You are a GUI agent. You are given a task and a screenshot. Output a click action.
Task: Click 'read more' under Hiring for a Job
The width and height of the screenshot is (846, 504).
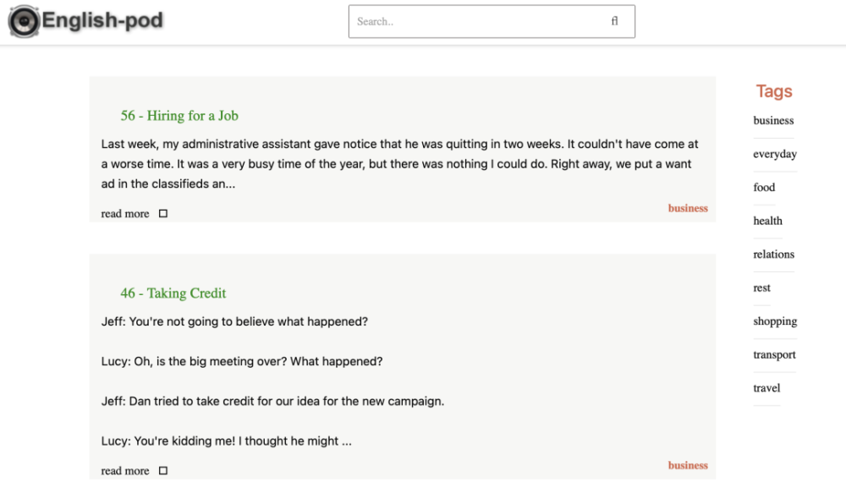click(x=125, y=213)
